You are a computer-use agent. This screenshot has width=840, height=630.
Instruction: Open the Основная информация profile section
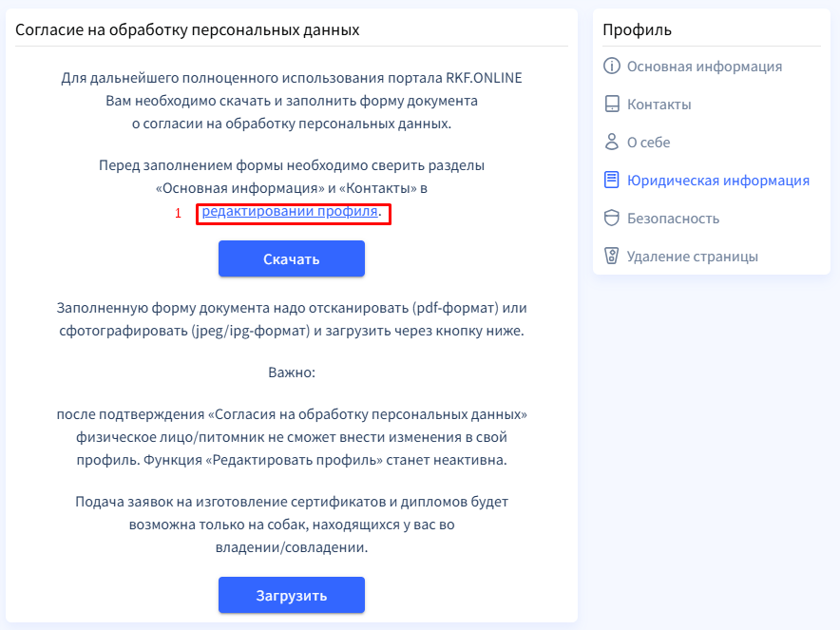[704, 67]
